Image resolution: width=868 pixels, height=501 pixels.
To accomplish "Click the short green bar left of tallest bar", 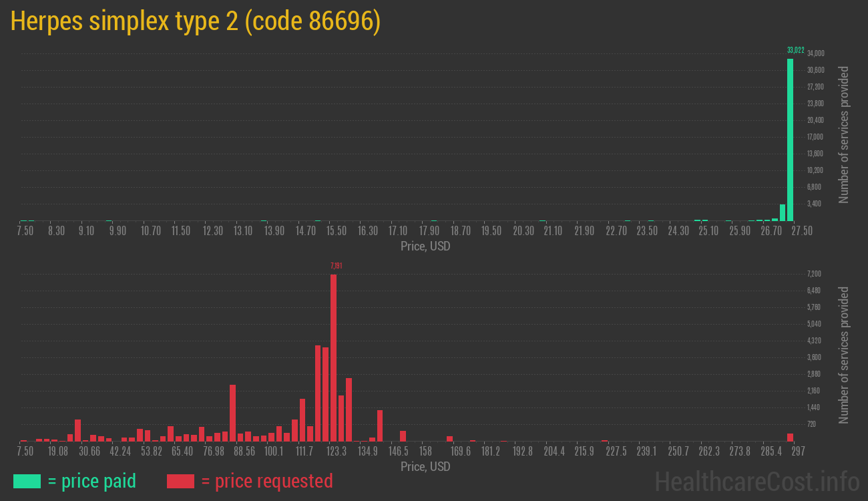I will [x=783, y=212].
